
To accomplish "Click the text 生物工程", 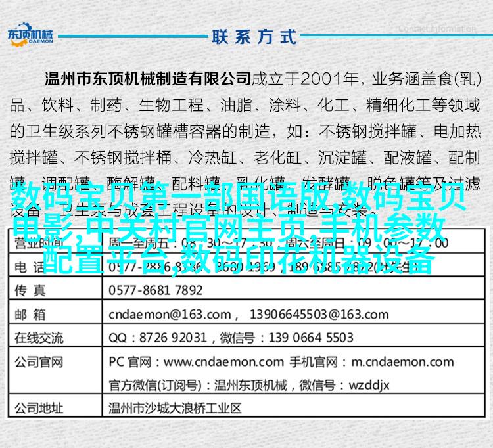I will [x=172, y=105].
